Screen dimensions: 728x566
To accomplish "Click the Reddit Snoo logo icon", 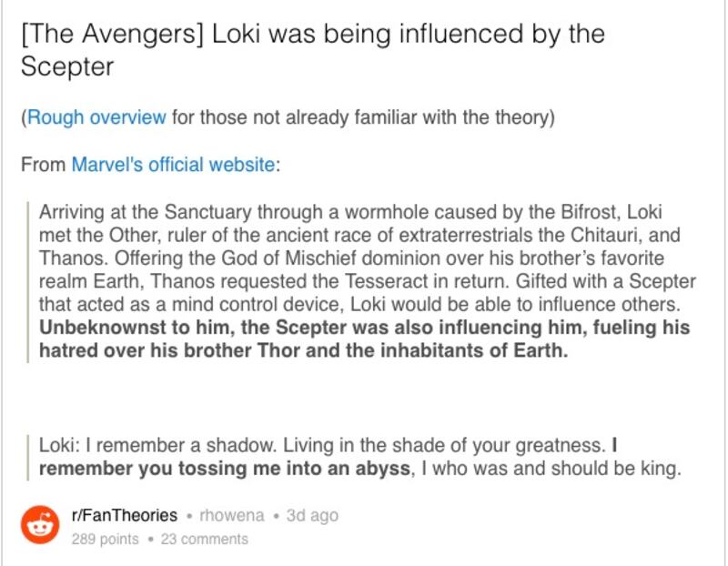I will [40, 525].
